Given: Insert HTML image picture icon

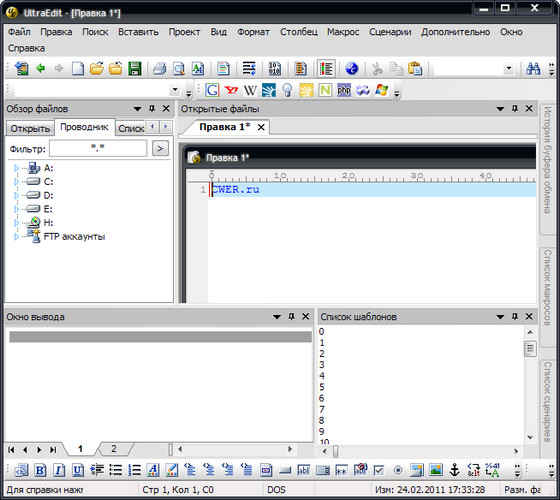Looking at the screenshot, I should [x=436, y=470].
